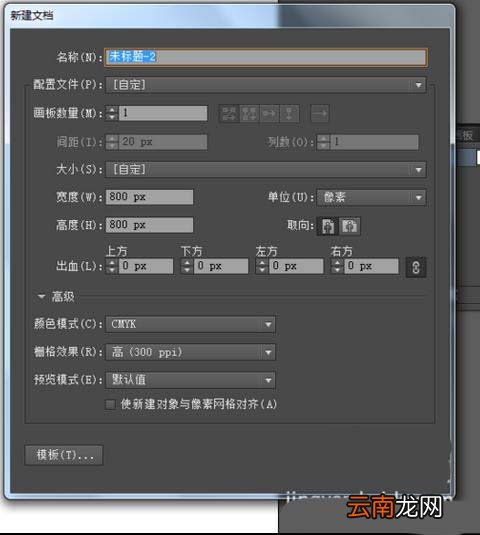Click the 出血(L) label
This screenshot has width=480, height=535.
click(x=79, y=266)
